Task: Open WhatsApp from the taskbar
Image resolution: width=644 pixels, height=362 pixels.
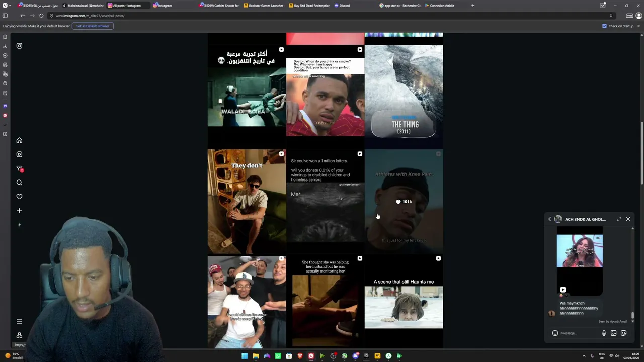Action: pos(278,356)
